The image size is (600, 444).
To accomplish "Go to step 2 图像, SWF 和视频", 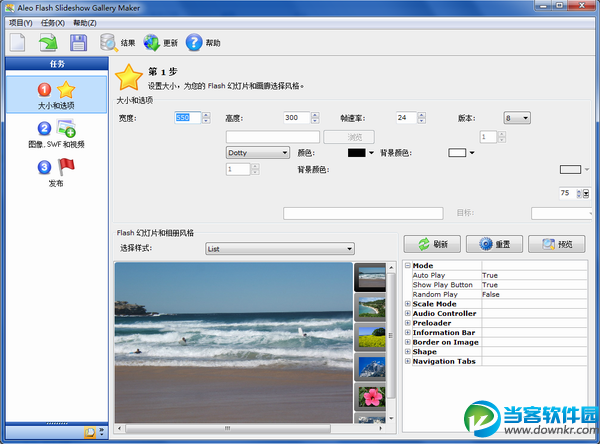I will [x=56, y=134].
